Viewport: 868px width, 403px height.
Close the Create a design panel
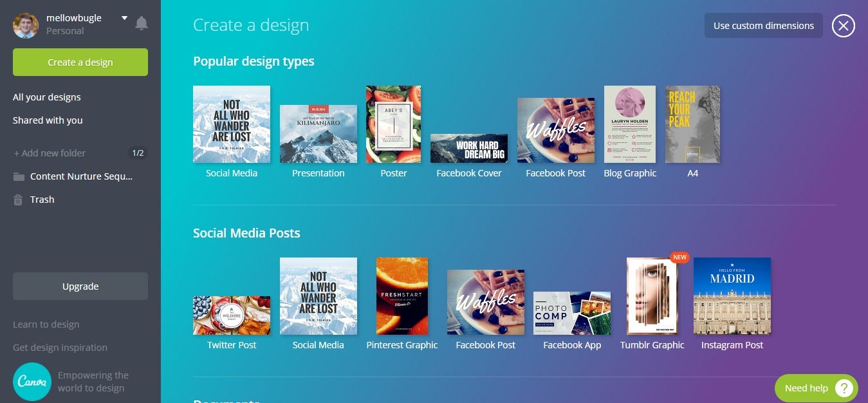[844, 26]
